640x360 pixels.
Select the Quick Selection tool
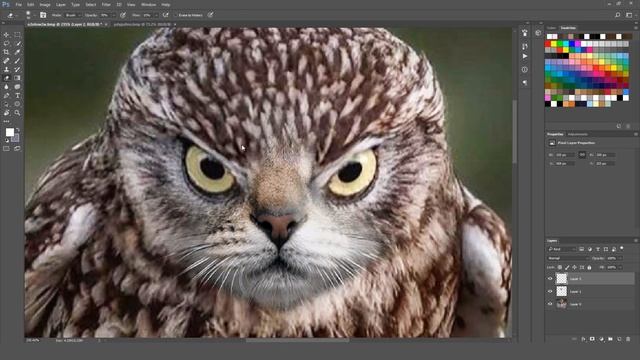click(17, 43)
